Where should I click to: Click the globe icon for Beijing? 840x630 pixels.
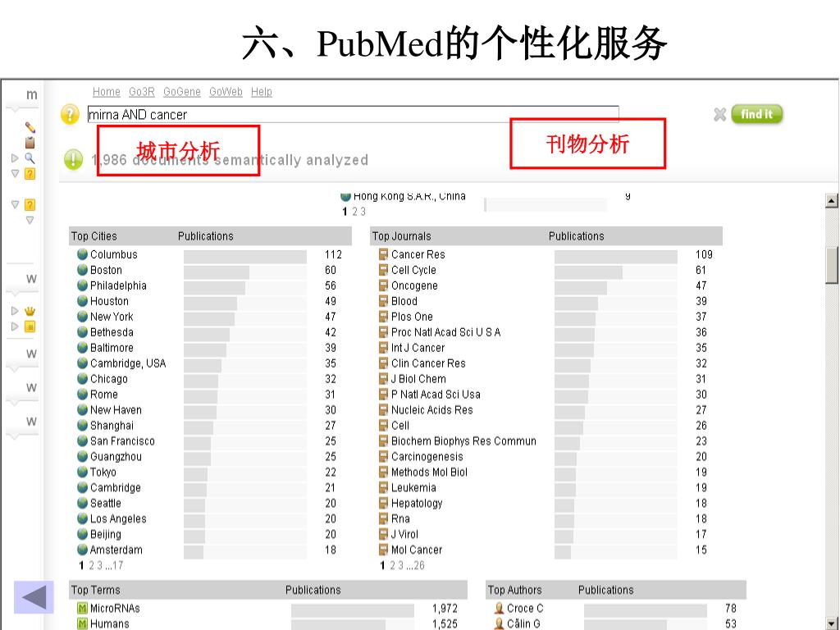[82, 533]
